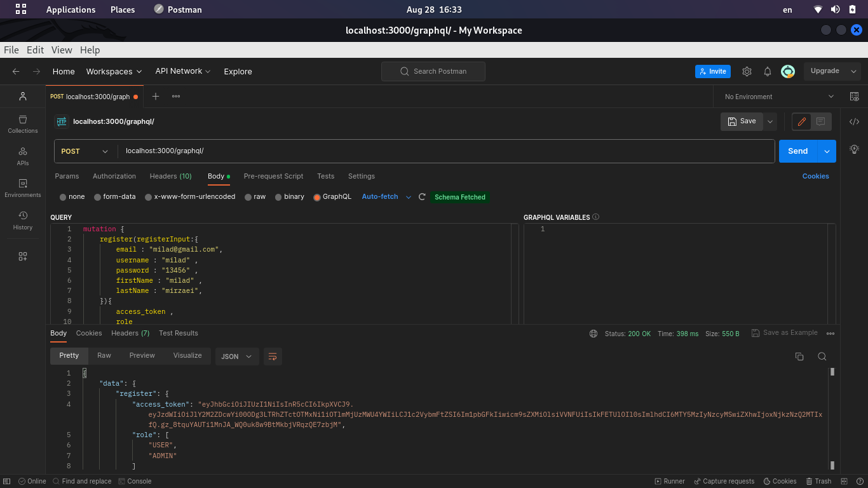Open the History sidebar panel

pos(23,220)
